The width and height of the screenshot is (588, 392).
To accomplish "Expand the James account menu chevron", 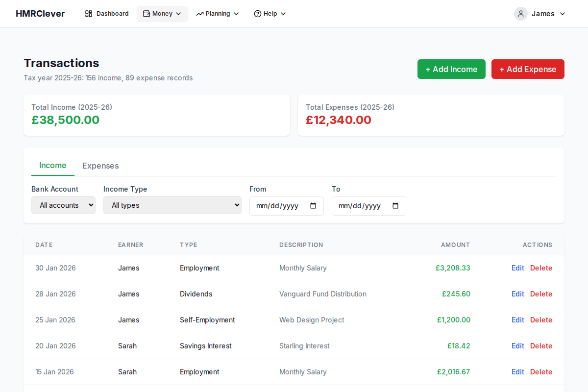I will (x=562, y=14).
